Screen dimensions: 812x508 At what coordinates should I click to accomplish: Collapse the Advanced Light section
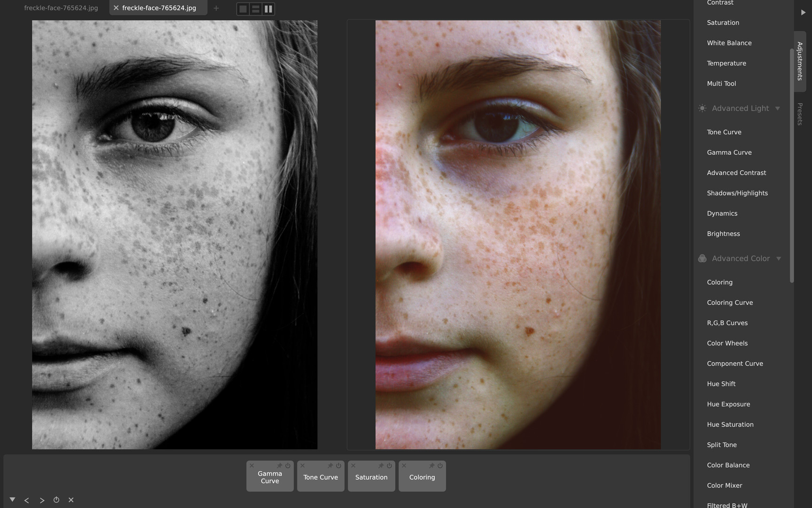[778, 109]
